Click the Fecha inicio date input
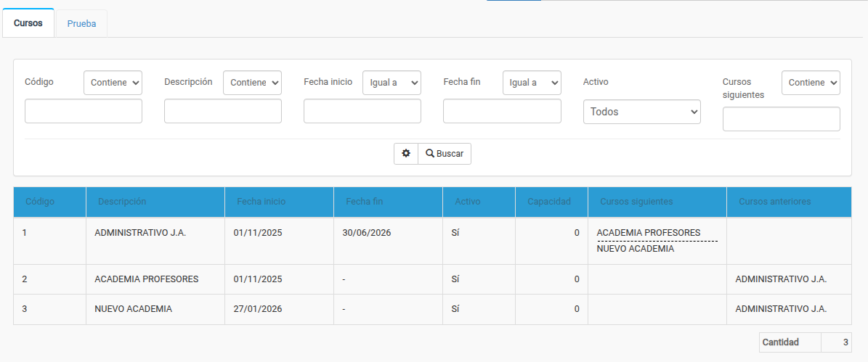The height and width of the screenshot is (362, 868). pos(362,111)
